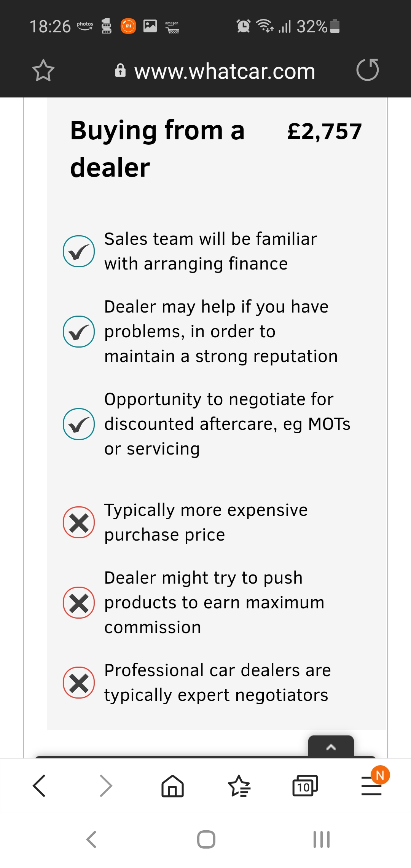The width and height of the screenshot is (411, 868).
Task: Open the tab switcher showing 10 tabs
Action: coord(305,786)
